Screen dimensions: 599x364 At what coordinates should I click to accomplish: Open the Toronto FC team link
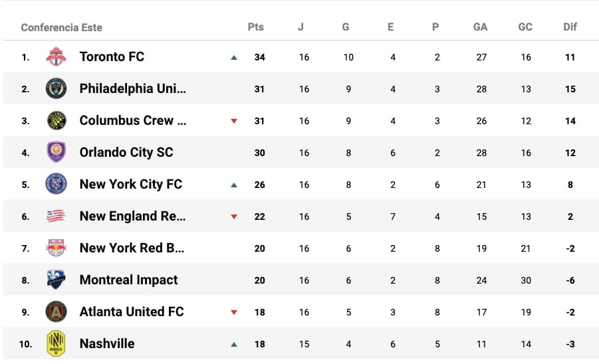[112, 57]
